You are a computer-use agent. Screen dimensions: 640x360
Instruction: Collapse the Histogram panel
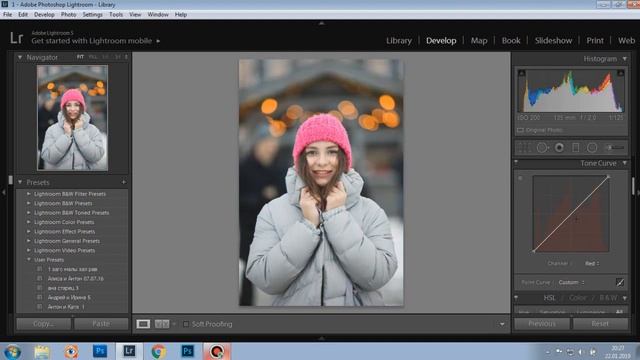624,59
